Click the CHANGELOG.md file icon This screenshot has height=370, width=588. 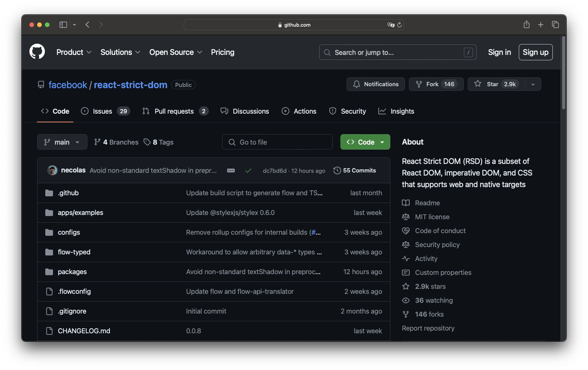(49, 331)
